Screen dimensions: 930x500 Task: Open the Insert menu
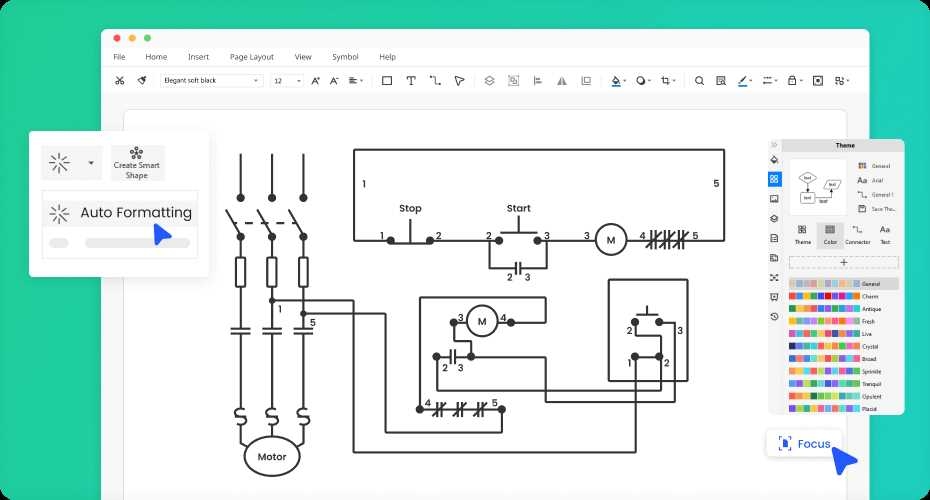[x=198, y=57]
